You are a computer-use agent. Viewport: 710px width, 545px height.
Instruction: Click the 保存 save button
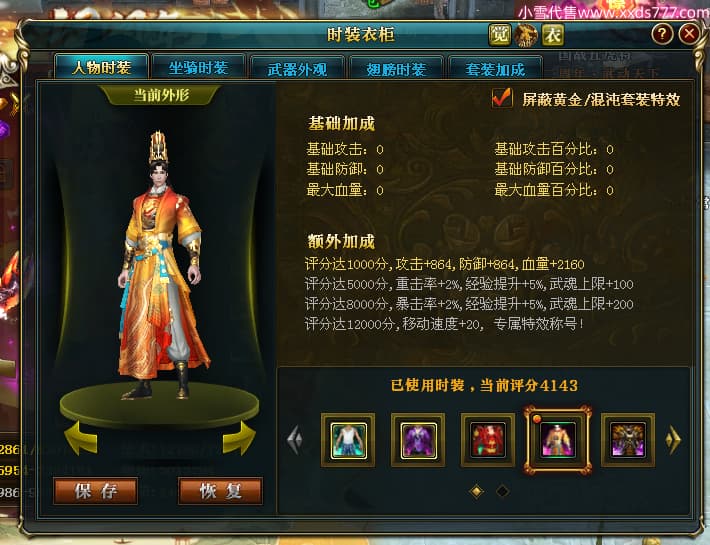tap(96, 491)
